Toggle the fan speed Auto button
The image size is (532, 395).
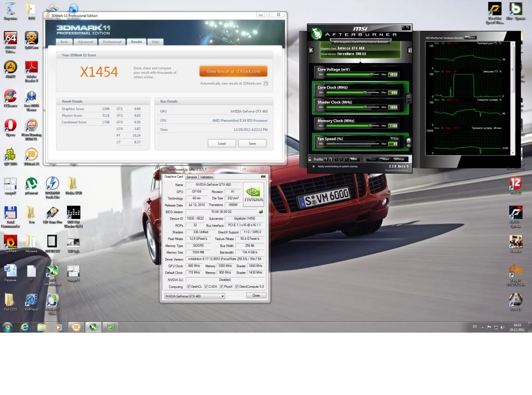click(395, 139)
